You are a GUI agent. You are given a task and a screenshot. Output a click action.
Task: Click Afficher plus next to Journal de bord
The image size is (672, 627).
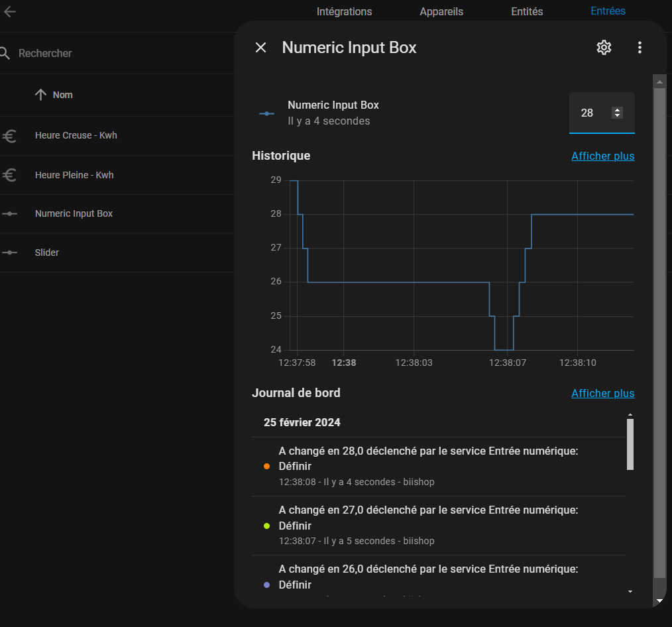coord(602,394)
